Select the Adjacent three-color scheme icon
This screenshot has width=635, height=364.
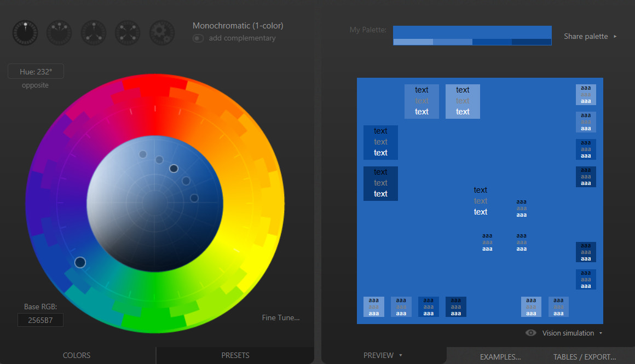[59, 33]
